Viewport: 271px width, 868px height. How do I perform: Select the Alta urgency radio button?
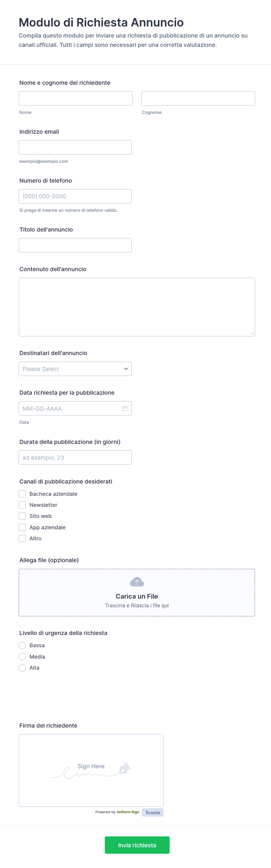[x=22, y=668]
